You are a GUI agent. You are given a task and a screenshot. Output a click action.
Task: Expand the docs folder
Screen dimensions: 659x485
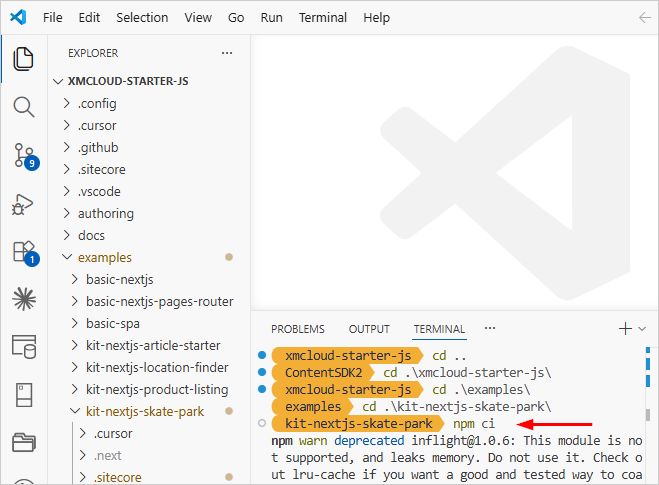149,235
